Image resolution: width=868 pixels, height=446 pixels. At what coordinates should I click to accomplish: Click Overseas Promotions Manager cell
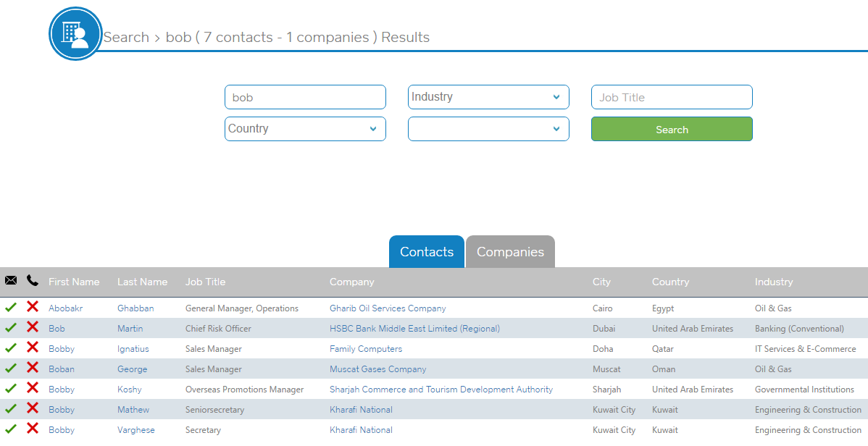(x=245, y=390)
